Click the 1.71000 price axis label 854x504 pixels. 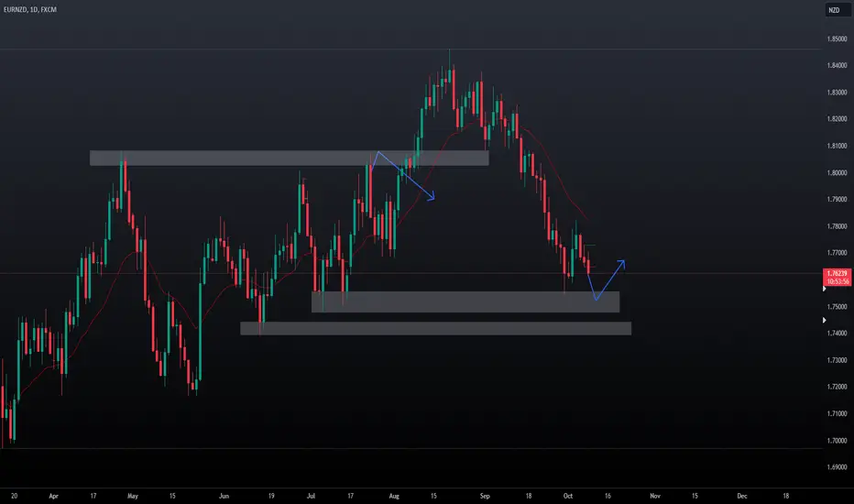838,413
